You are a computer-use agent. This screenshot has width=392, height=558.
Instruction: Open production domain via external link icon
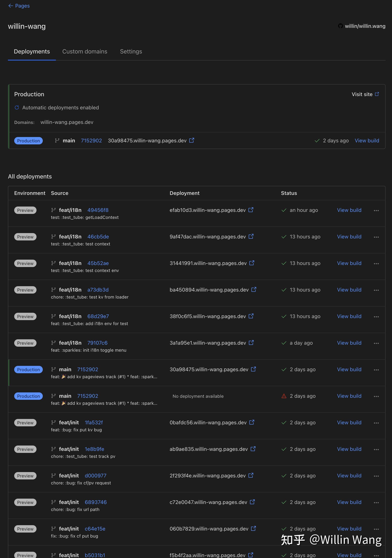click(x=192, y=141)
